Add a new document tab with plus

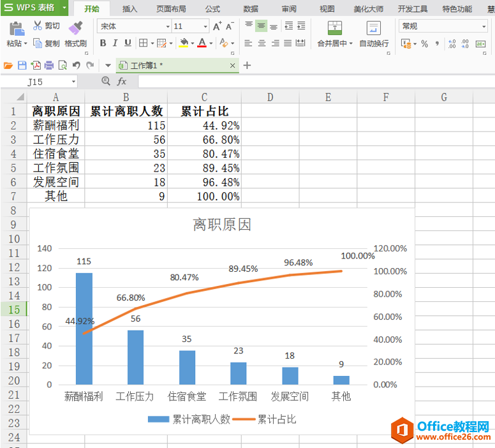coord(247,65)
